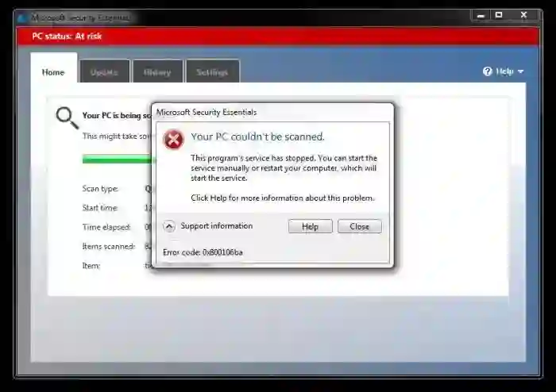Viewport: 556px width, 392px height.
Task: Click the 'Error code: 0x800106ba' text
Action: click(203, 252)
